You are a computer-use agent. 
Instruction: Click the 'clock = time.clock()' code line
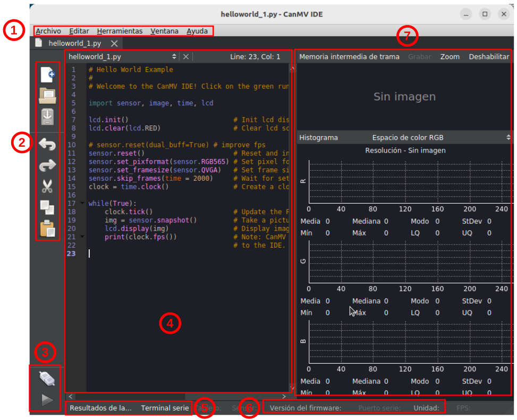coord(129,187)
